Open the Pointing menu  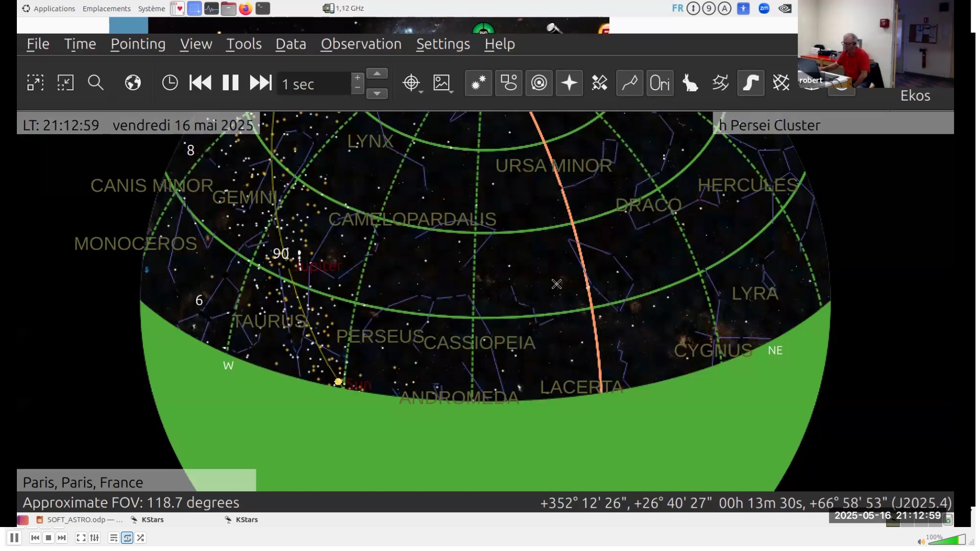click(138, 44)
